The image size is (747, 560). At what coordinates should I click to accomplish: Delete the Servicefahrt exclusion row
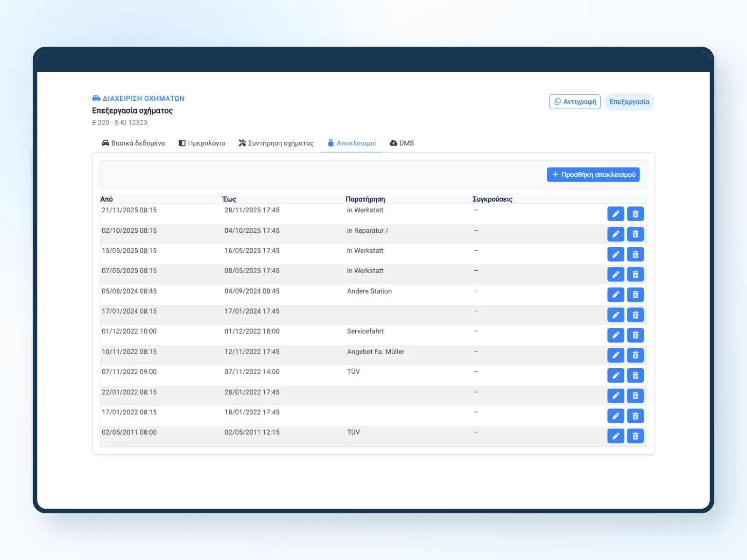[635, 335]
